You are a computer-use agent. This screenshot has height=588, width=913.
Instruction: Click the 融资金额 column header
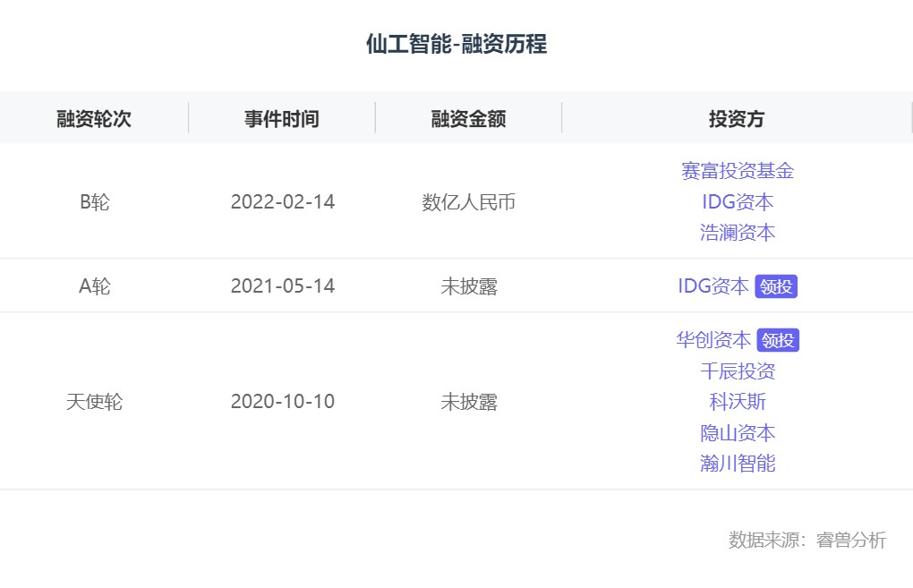tap(468, 119)
